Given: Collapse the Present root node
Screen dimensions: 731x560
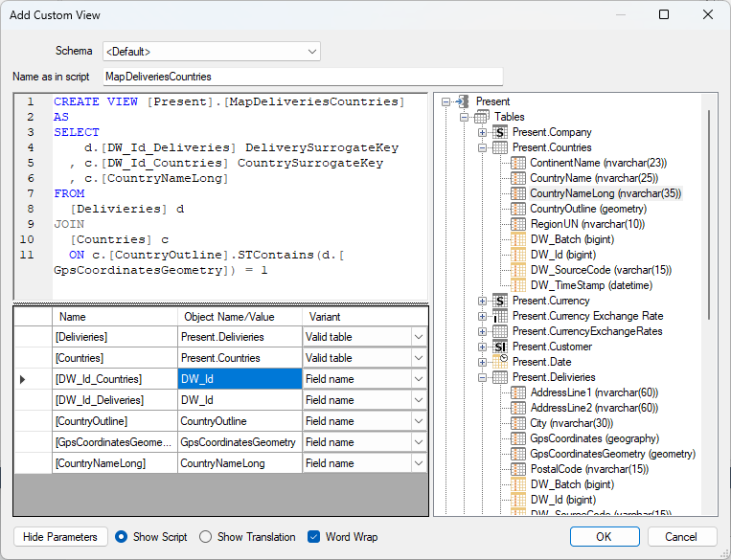Looking at the screenshot, I should click(x=445, y=101).
